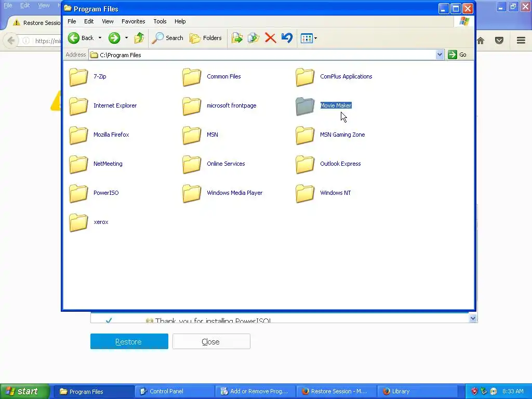Screen dimensions: 532x399
Task: Switch to Restore Session Firefox taskbar button
Action: pos(336,391)
